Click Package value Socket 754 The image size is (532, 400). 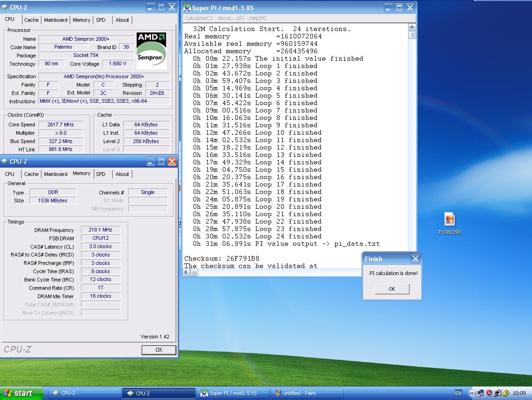point(86,55)
